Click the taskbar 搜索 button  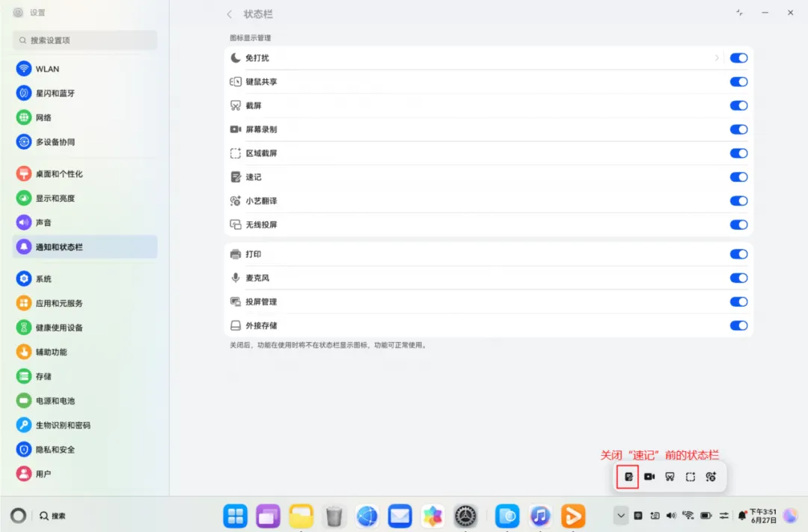click(52, 516)
